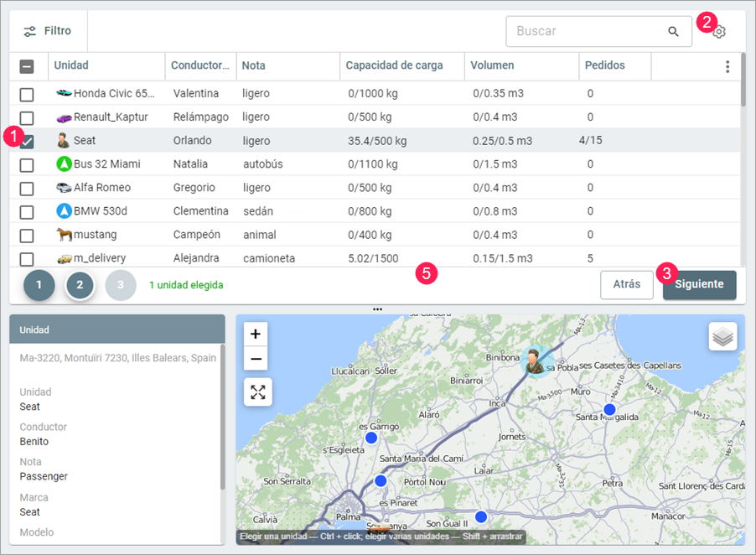Uncheck the Seat unit checkbox
Screen dimensions: 756x555
pyautogui.click(x=27, y=142)
